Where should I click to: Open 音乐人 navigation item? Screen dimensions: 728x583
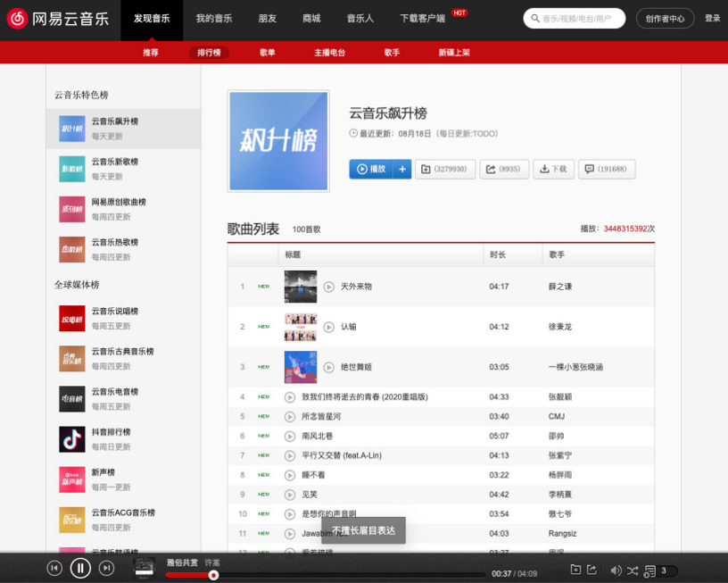point(360,19)
